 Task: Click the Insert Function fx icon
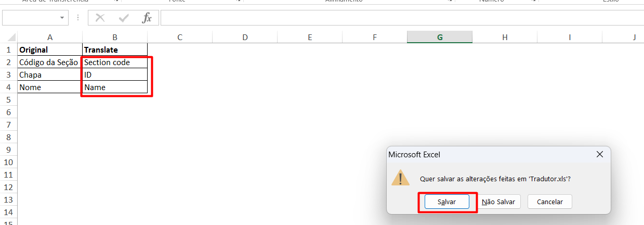point(147,18)
